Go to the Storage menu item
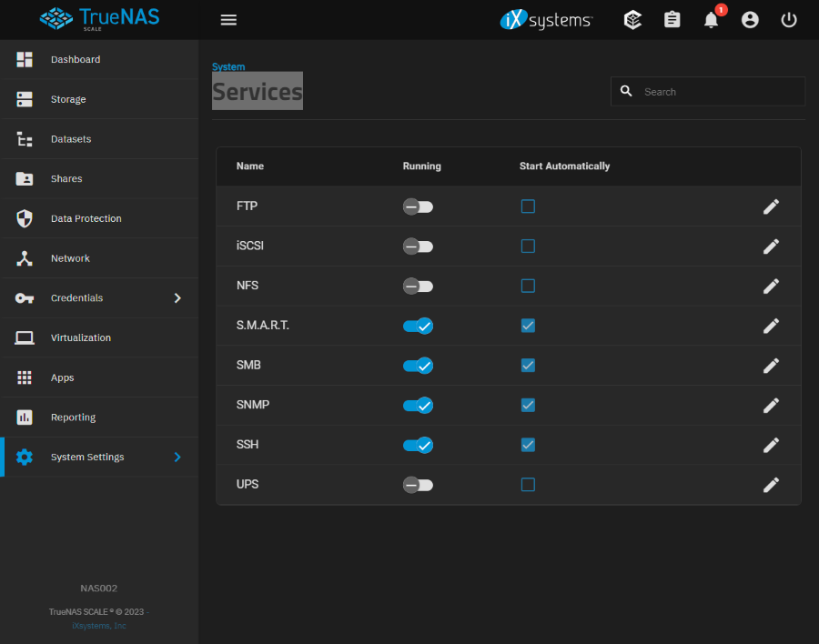 click(68, 99)
